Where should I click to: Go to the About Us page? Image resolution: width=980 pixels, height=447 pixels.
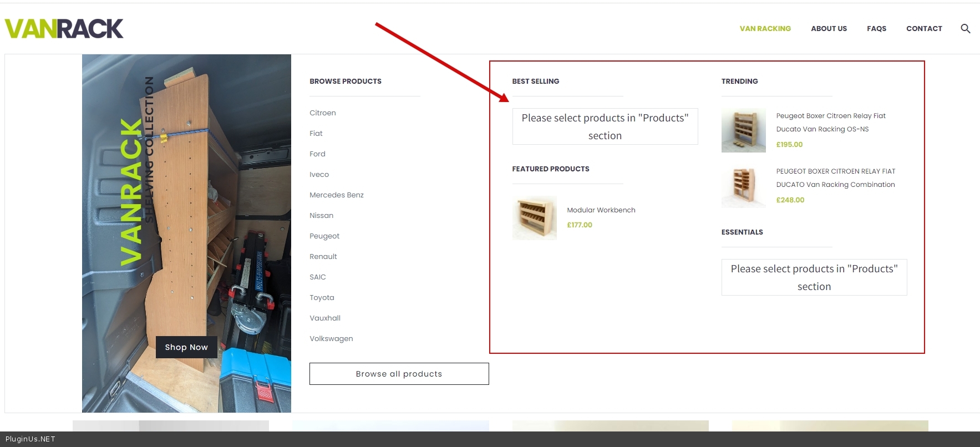(829, 28)
